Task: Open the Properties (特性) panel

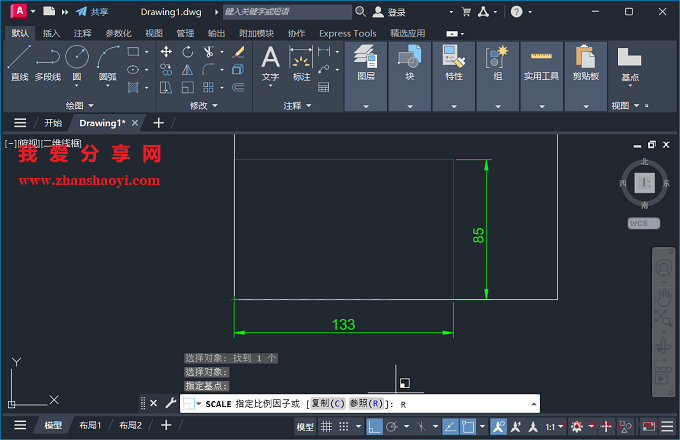Action: [x=454, y=76]
